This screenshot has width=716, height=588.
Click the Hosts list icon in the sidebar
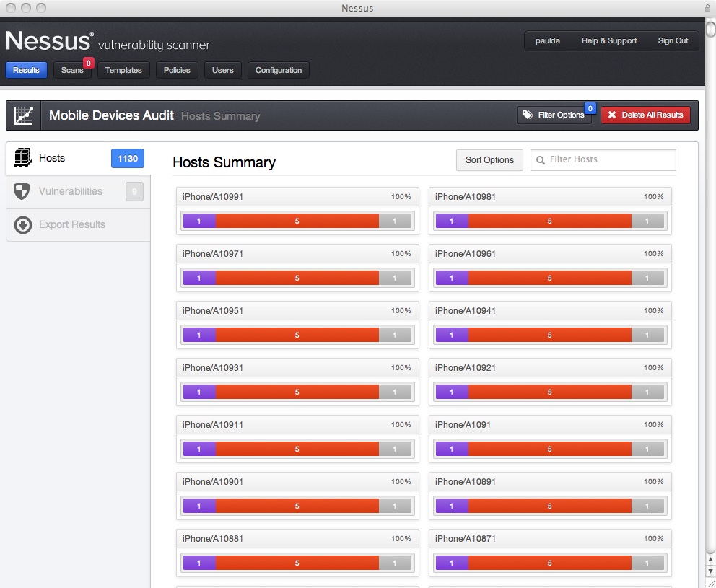click(x=23, y=157)
